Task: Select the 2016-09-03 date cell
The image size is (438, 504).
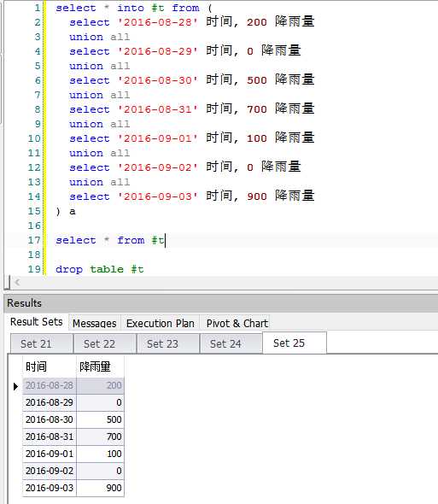Action: click(50, 488)
